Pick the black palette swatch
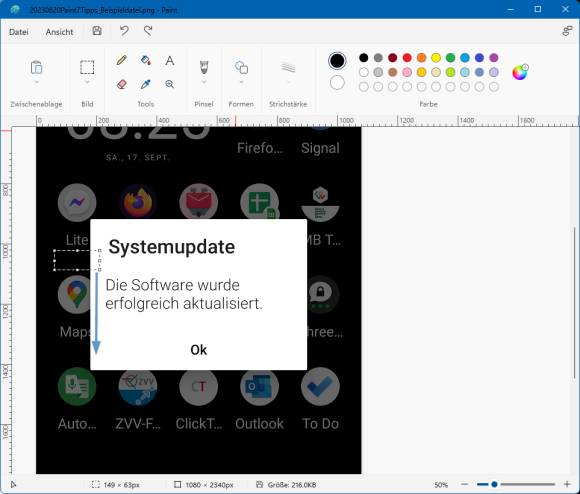Viewport: 580px width, 494px height. (x=364, y=58)
